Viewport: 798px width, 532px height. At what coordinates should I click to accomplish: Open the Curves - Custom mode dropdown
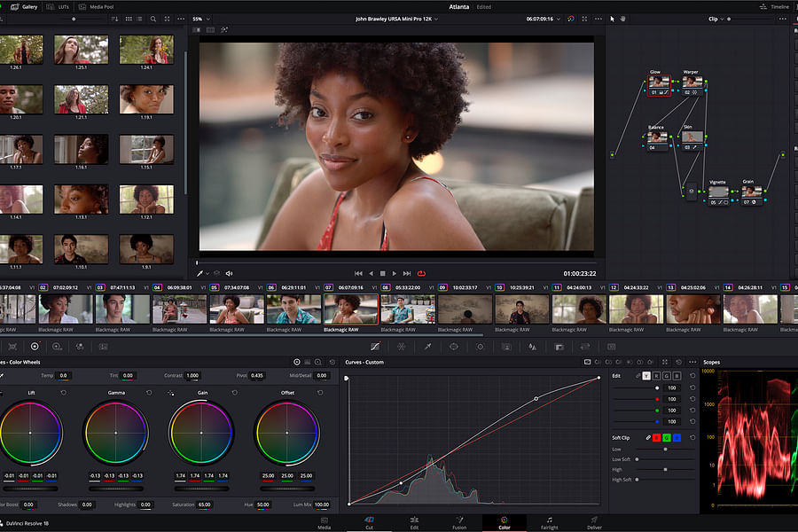coord(366,362)
